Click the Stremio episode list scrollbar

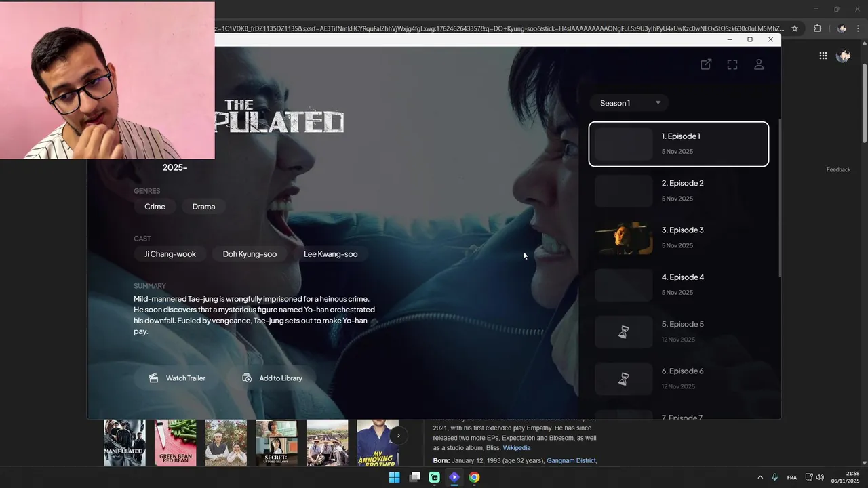coord(778,197)
